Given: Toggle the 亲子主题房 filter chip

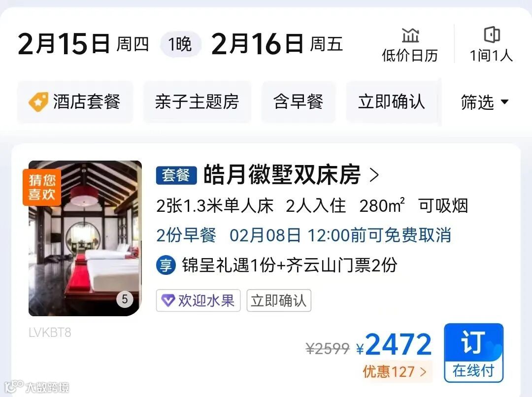Looking at the screenshot, I should click(197, 102).
